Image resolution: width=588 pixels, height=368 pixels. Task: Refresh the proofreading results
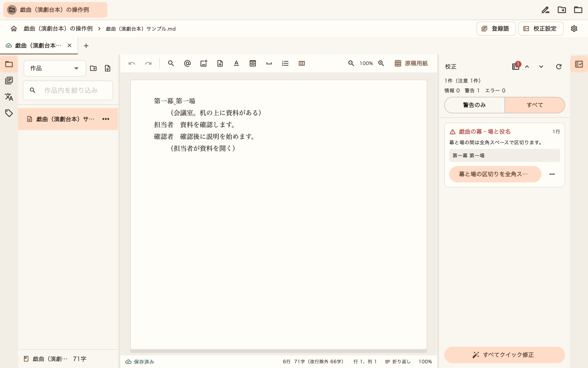click(x=559, y=67)
